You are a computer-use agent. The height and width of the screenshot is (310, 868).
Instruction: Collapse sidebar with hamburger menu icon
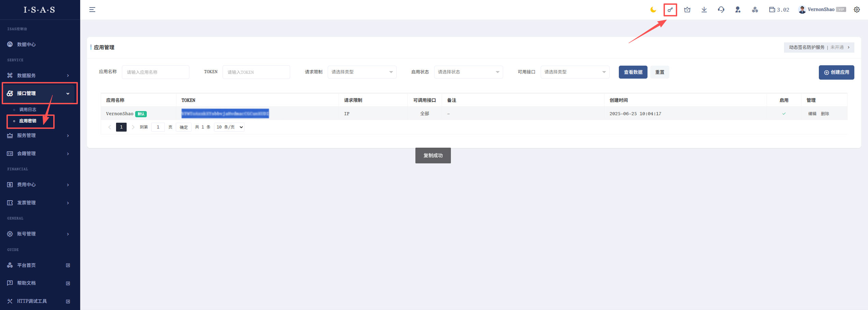(x=92, y=10)
